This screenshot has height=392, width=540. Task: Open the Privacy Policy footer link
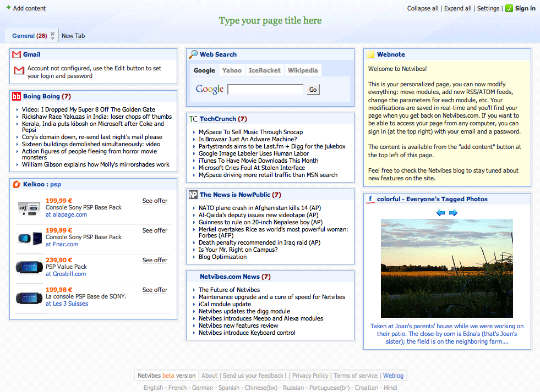(310, 376)
